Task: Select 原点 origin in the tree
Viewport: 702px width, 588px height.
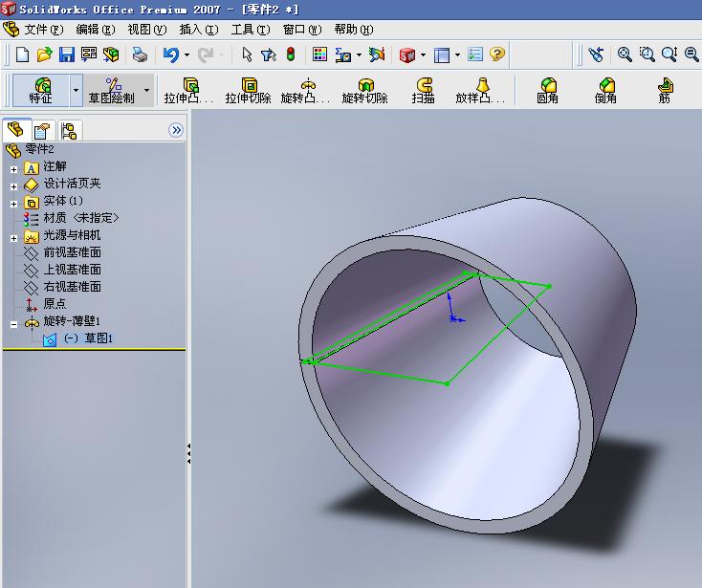Action: (x=46, y=304)
